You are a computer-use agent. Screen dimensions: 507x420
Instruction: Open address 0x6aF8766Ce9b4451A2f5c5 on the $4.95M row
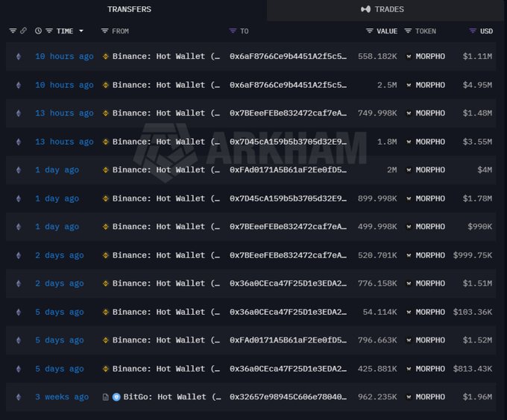pos(288,85)
